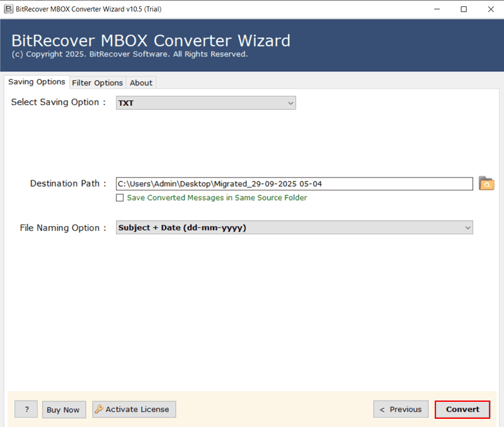Click the Convert button
The image size is (504, 427).
(462, 409)
